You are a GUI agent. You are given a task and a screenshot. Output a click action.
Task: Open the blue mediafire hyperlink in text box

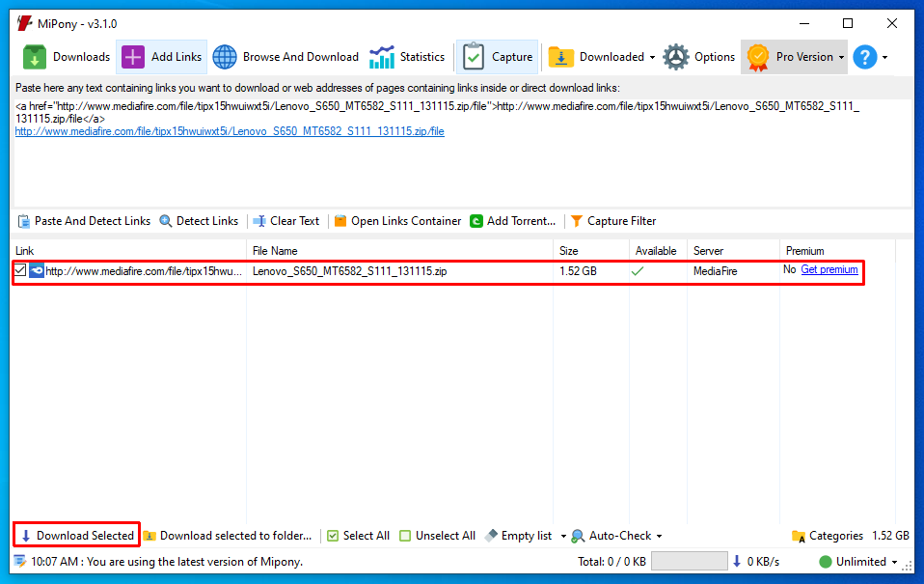[230, 131]
